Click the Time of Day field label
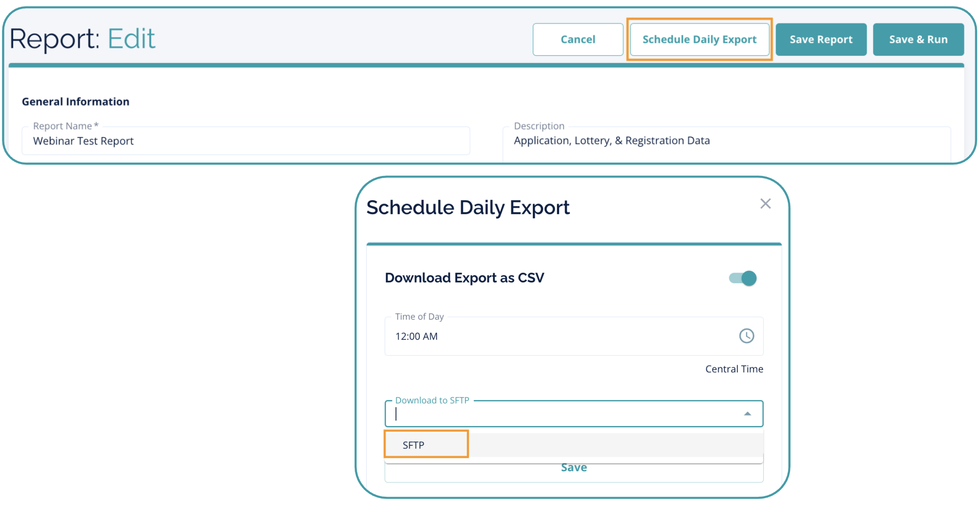 [419, 317]
